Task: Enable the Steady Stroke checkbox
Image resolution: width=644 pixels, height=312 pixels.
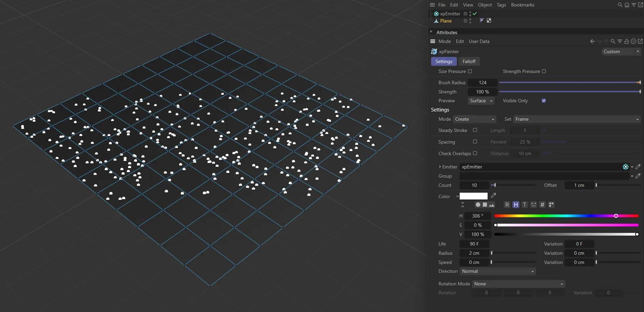Action: 475,130
